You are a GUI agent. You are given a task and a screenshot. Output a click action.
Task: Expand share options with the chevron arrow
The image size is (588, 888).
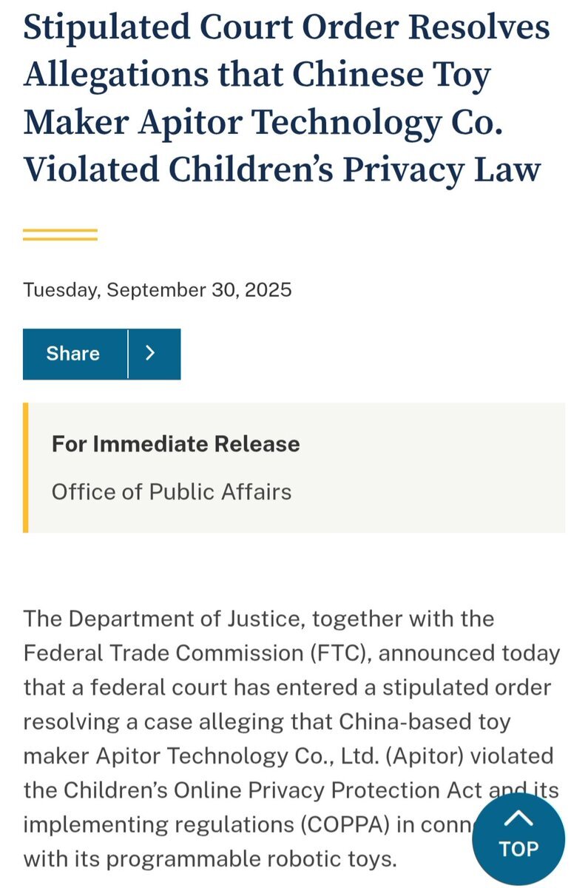point(152,354)
